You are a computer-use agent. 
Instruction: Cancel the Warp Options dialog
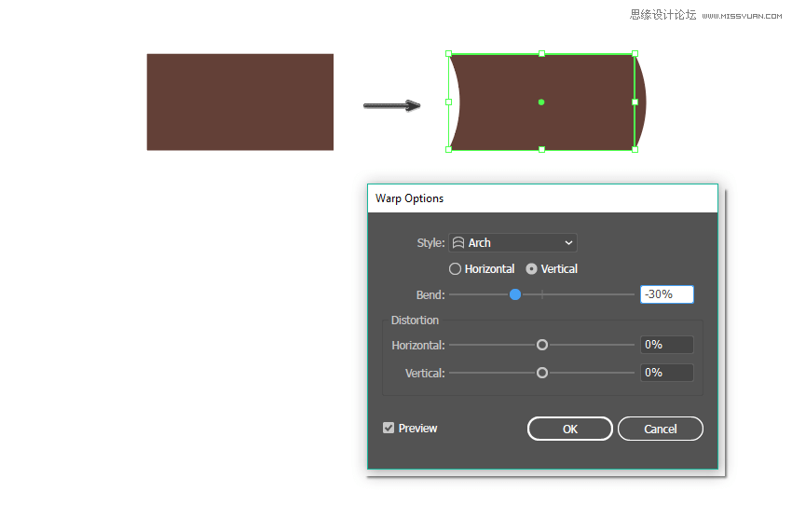click(660, 429)
